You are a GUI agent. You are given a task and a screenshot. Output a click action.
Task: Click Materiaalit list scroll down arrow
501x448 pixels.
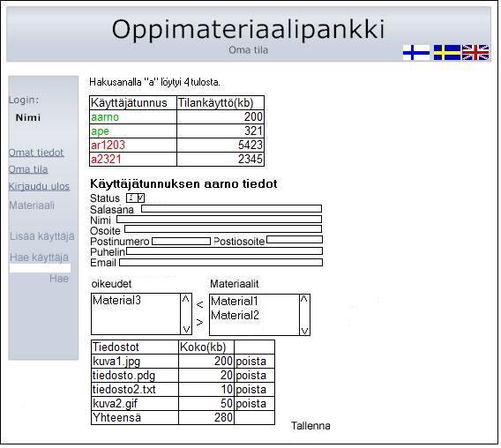(304, 330)
